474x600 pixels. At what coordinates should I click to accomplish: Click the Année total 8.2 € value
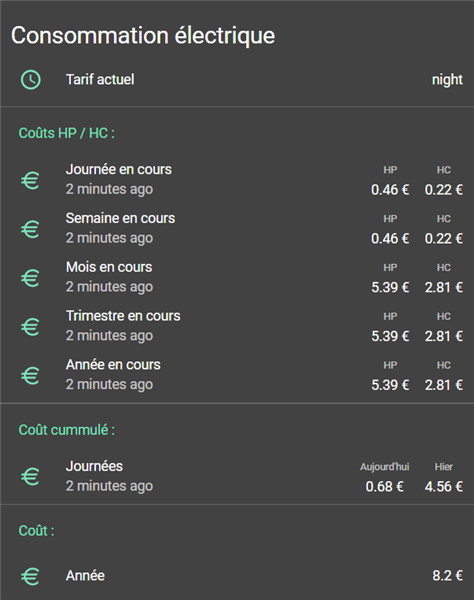(x=448, y=576)
